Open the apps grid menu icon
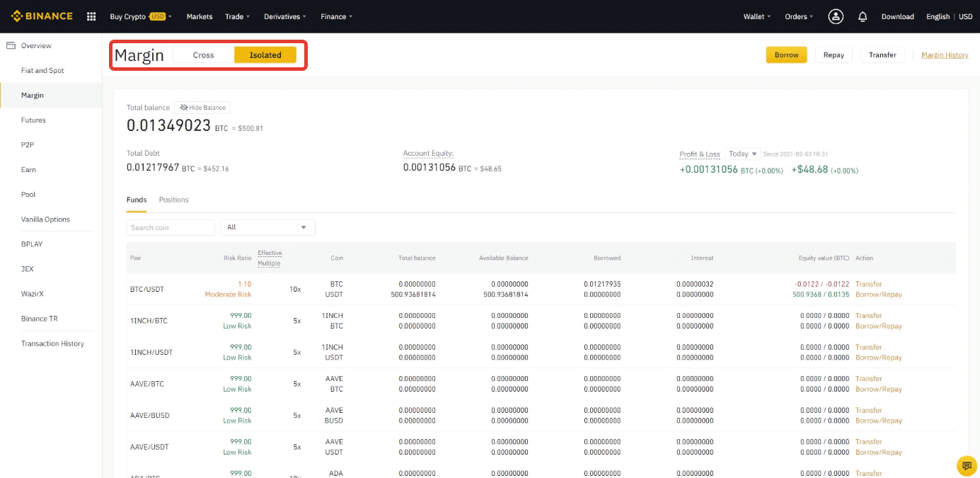This screenshot has height=478, width=980. click(x=91, y=16)
